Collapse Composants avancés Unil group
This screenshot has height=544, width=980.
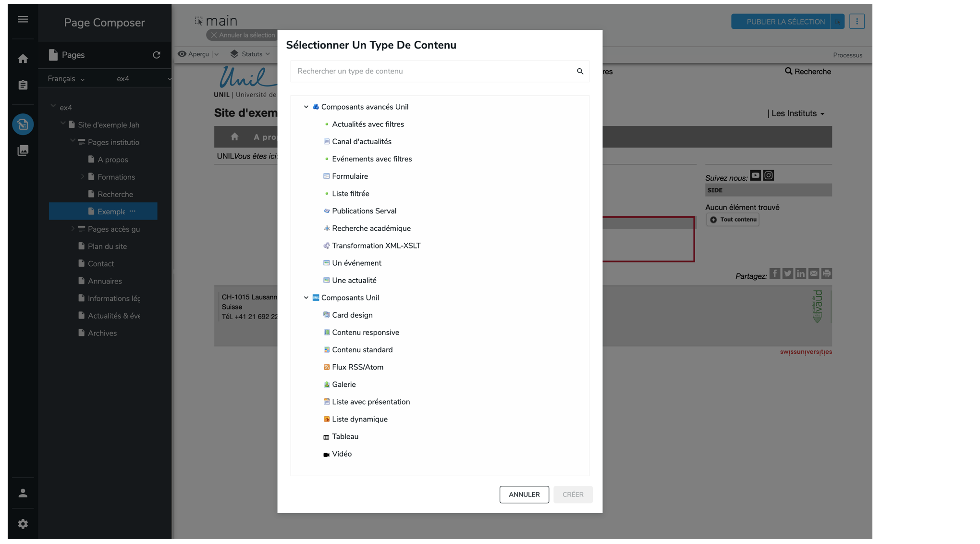click(x=306, y=107)
